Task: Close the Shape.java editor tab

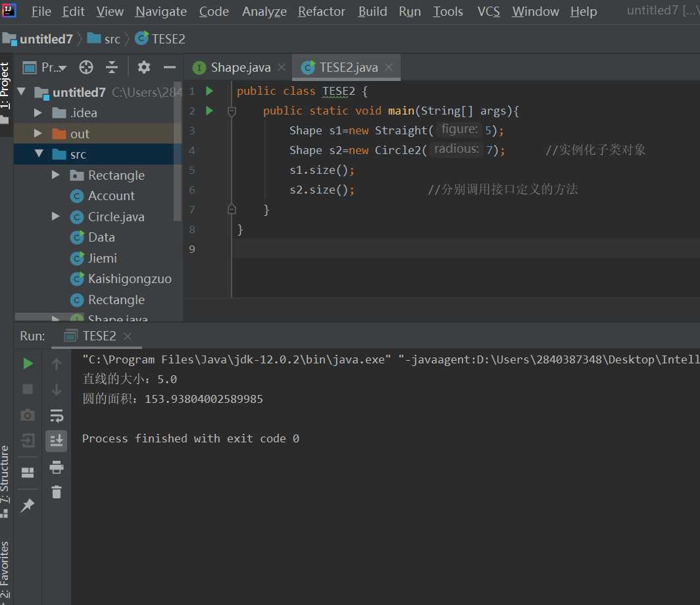Action: 282,67
